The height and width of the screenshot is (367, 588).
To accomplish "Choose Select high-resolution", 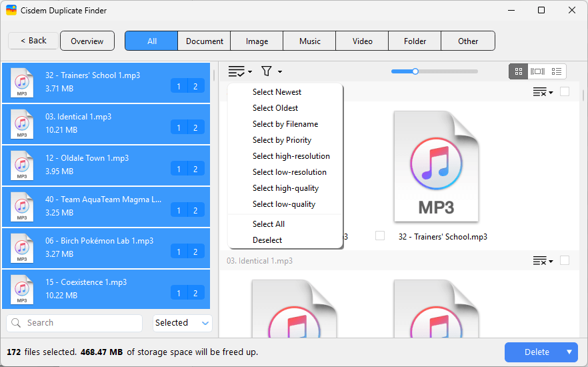I will click(x=285, y=156).
